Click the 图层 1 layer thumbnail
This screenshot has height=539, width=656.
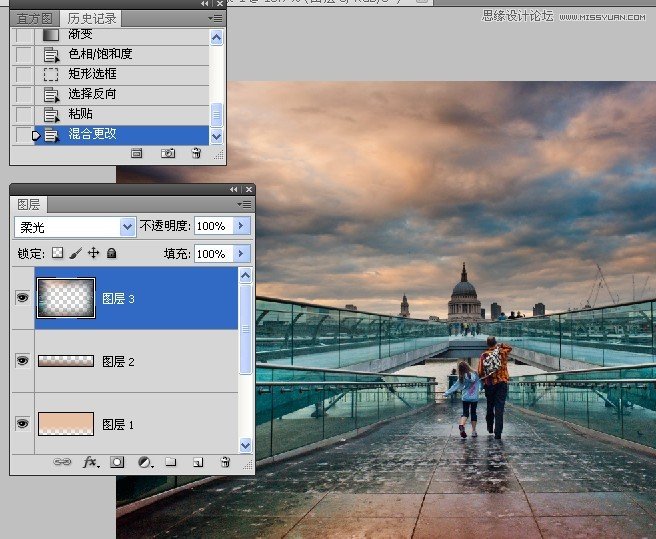[x=65, y=424]
